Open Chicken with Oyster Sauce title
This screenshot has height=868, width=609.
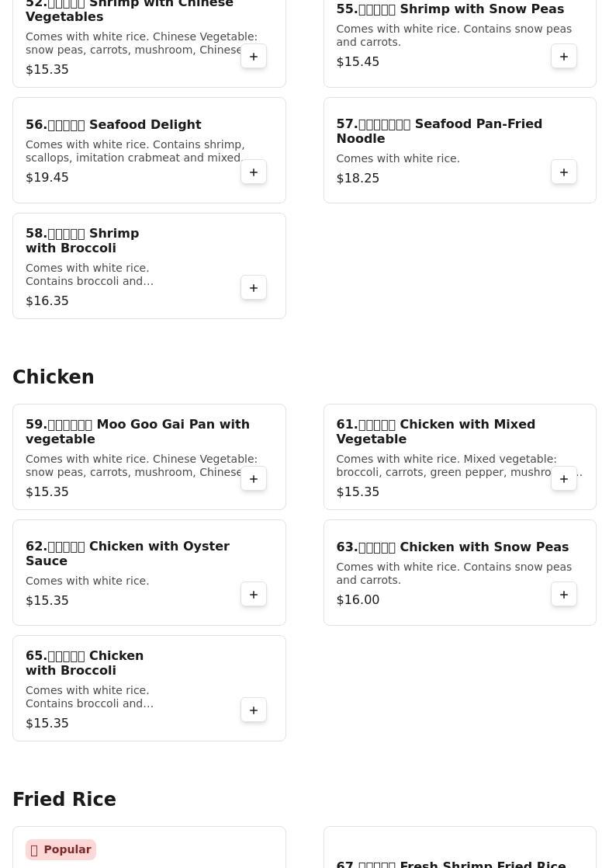pos(127,554)
